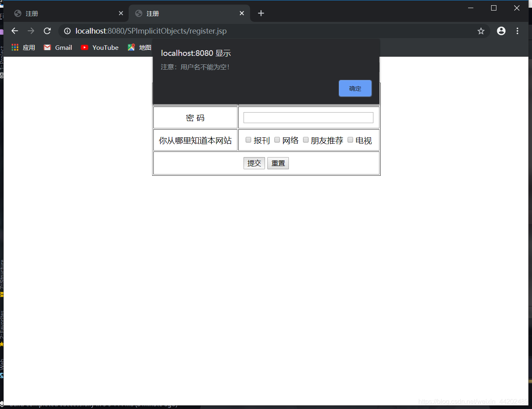Viewport: 532px width, 409px height.
Task: Reload the page with the refresh icon
Action: click(47, 31)
